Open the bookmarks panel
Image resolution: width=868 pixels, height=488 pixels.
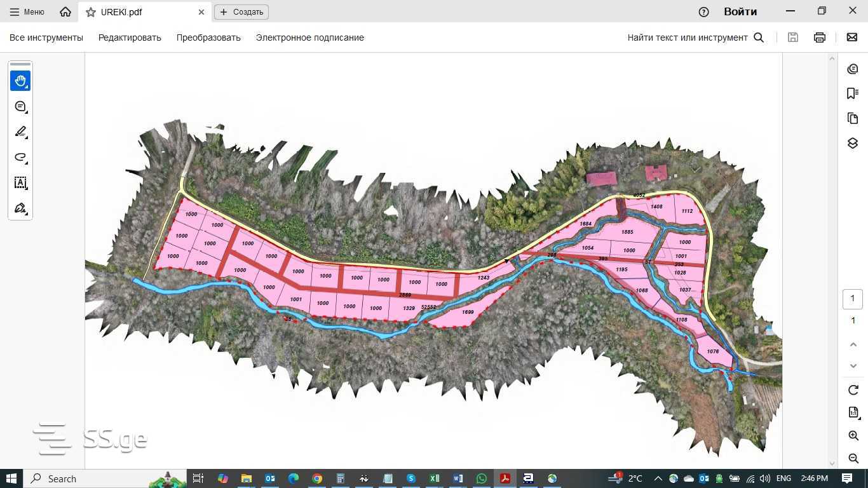click(853, 93)
